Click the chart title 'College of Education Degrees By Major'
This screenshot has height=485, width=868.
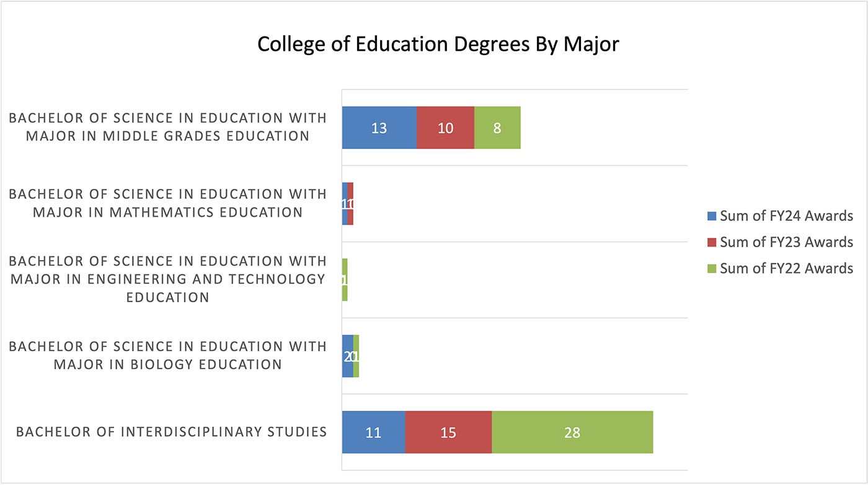(x=438, y=45)
